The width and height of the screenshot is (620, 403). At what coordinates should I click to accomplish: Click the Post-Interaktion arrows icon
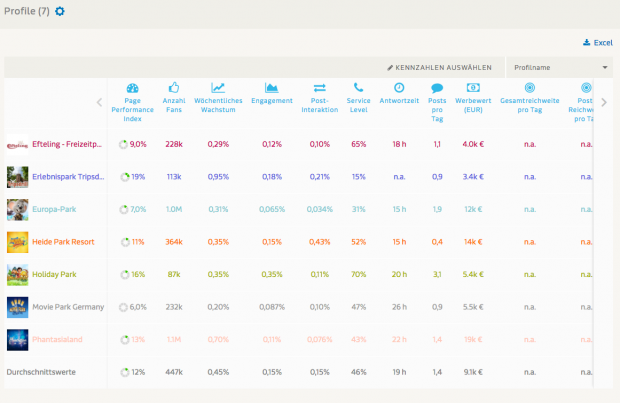pyautogui.click(x=320, y=88)
